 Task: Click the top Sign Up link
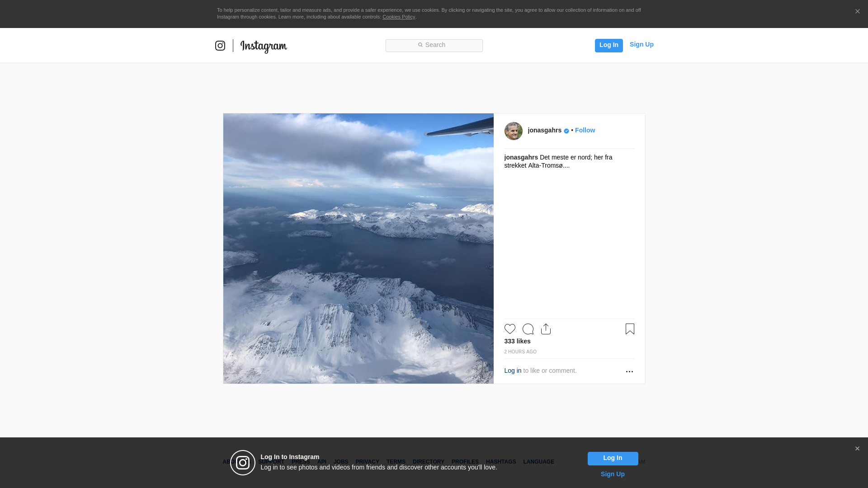pos(641,44)
